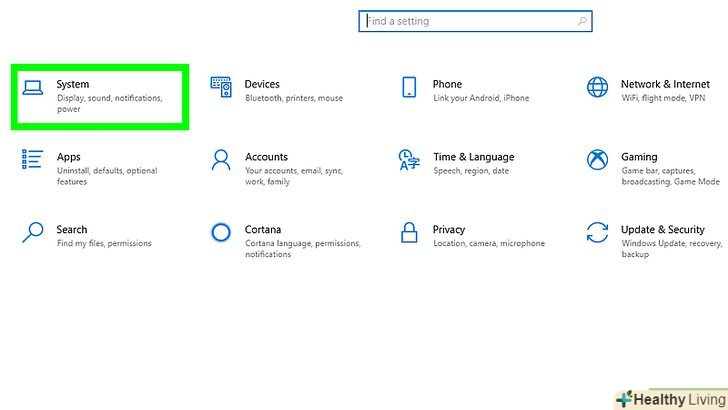Open the Cortana settings title
728x410 pixels.
click(x=263, y=229)
